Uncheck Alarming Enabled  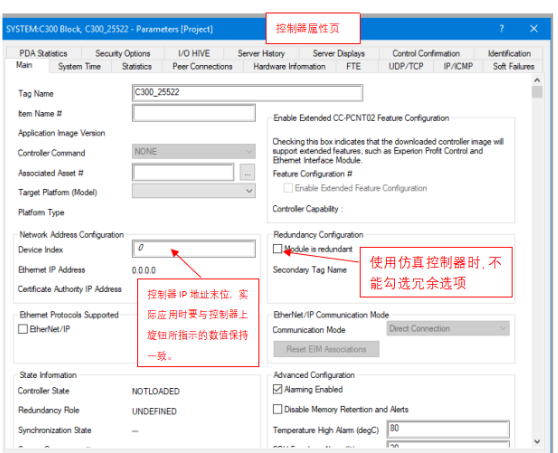point(278,389)
